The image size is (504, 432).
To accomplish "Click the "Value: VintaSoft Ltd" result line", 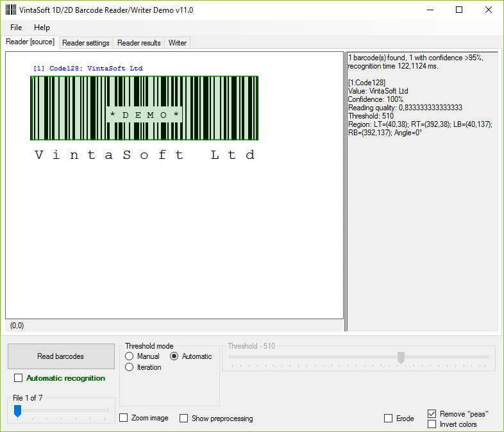I will 378,91.
